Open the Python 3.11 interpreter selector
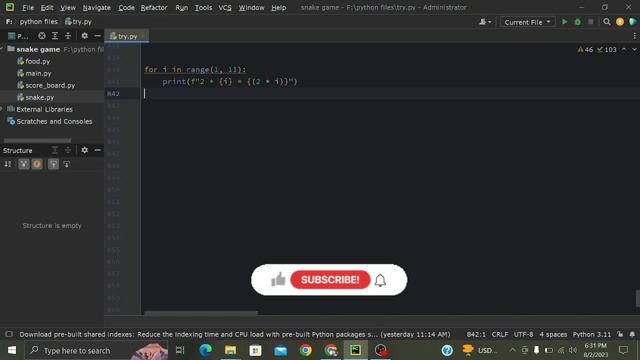The image size is (640, 360). [x=592, y=334]
